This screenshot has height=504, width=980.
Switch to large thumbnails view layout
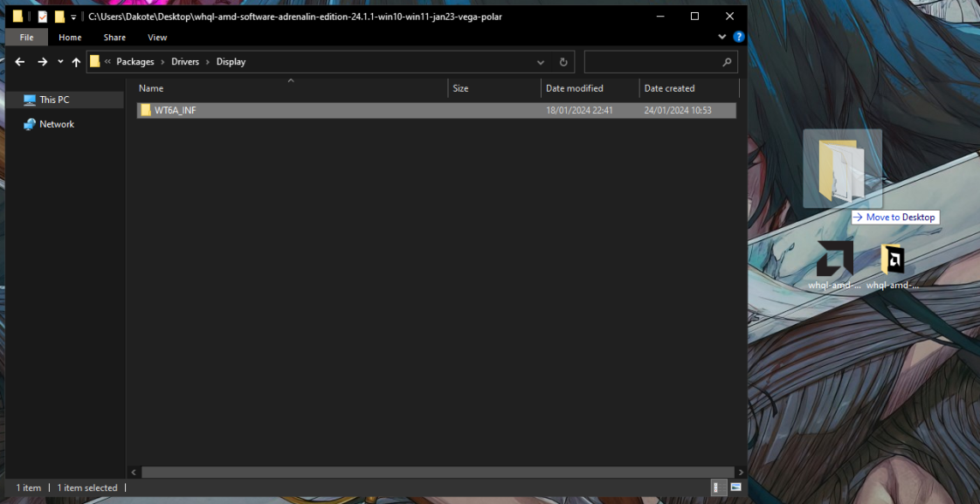click(x=735, y=487)
